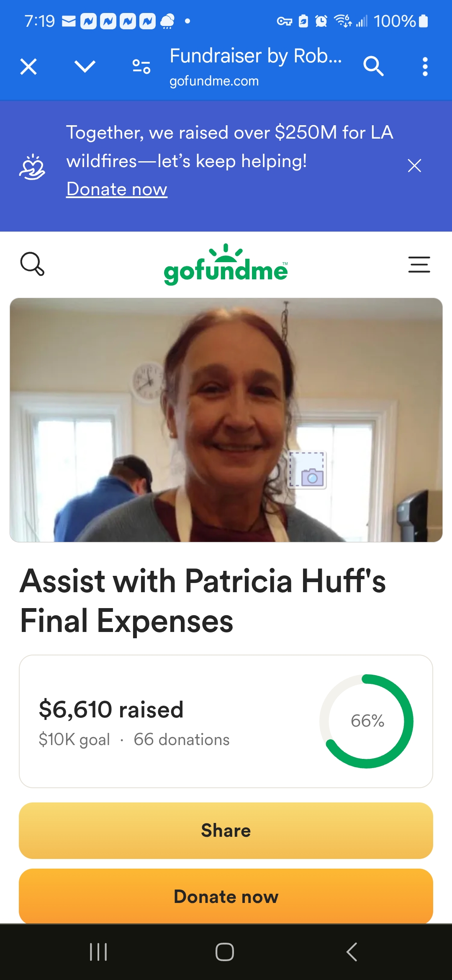Screen dimensions: 452x980
Task: Tap Android home navigation button
Action: [x=225, y=952]
